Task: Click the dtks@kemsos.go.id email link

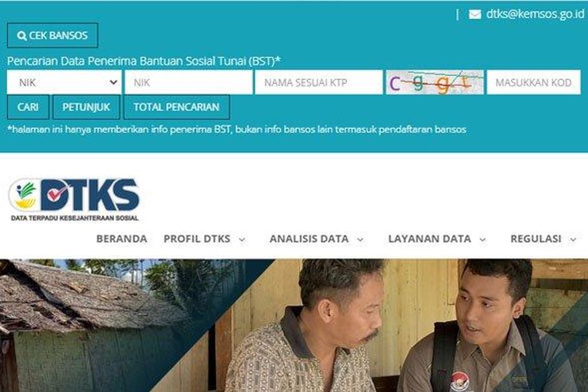Action: coord(536,14)
